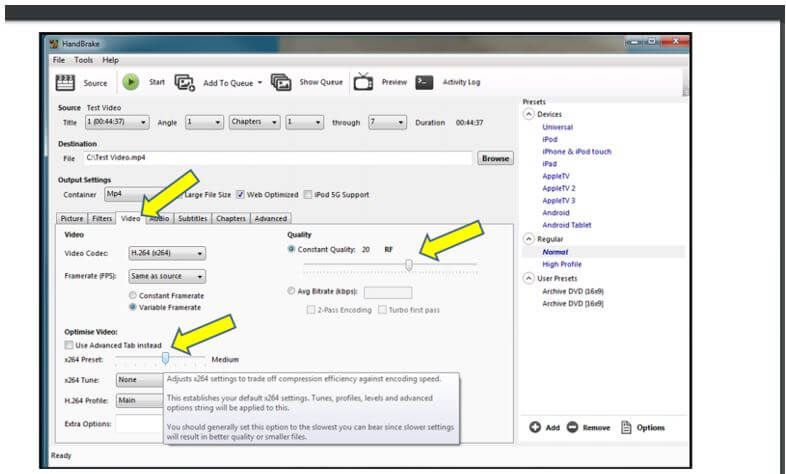Open the Title dropdown
Viewport: 786px width, 474px height.
click(117, 122)
